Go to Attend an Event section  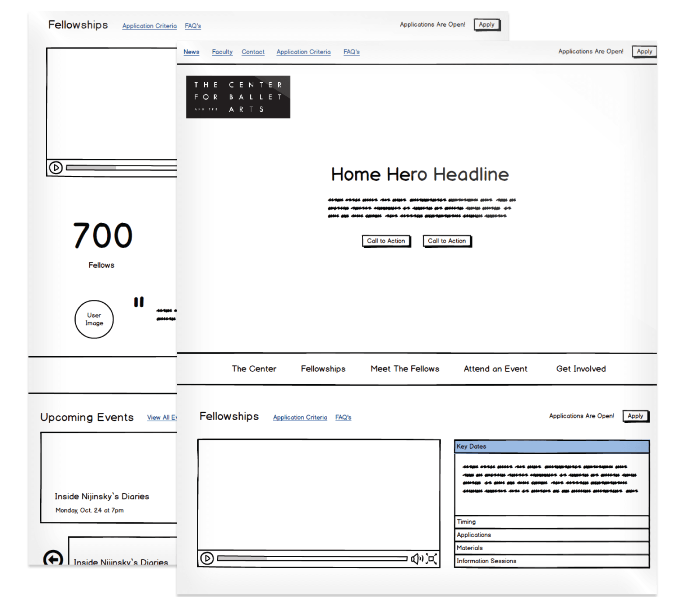click(x=495, y=369)
